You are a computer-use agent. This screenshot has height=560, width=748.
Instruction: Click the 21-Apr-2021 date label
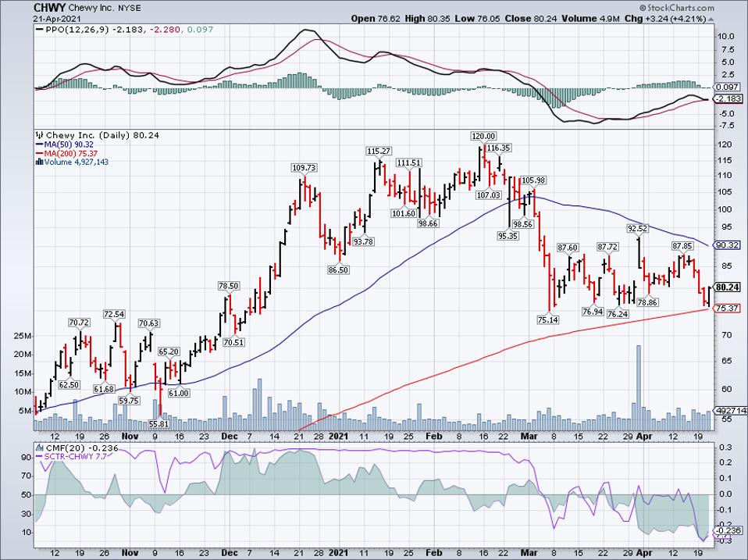coord(57,19)
